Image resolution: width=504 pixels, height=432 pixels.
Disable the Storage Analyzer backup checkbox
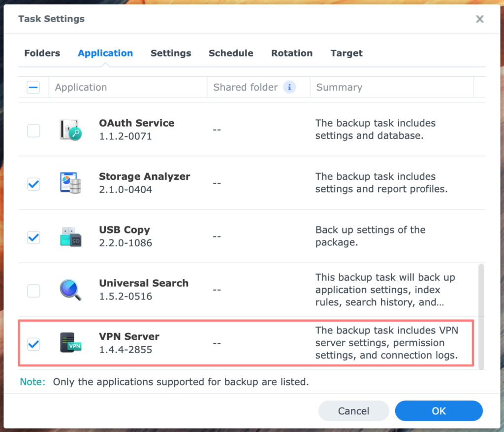[33, 184]
